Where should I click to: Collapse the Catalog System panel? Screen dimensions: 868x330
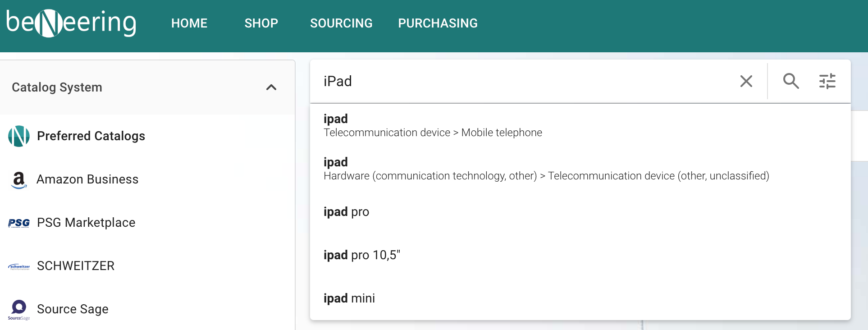pos(271,87)
